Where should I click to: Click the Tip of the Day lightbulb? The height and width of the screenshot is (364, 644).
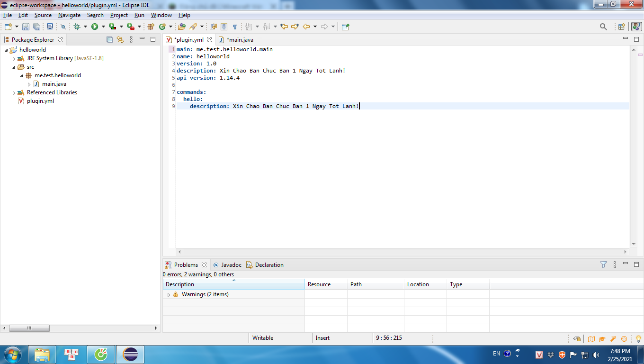coord(638,338)
